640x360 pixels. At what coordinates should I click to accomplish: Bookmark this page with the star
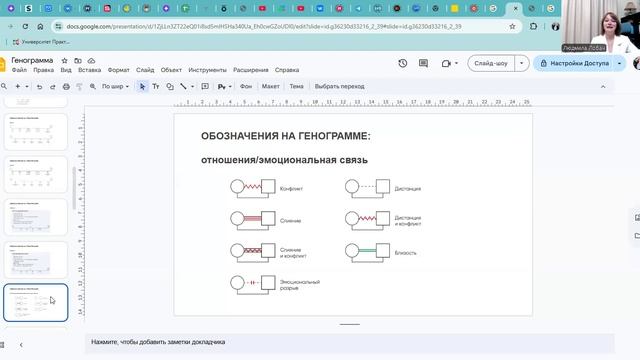click(512, 26)
